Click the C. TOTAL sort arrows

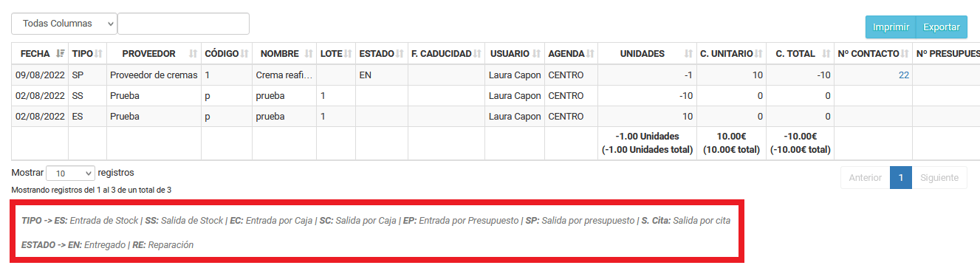click(825, 54)
